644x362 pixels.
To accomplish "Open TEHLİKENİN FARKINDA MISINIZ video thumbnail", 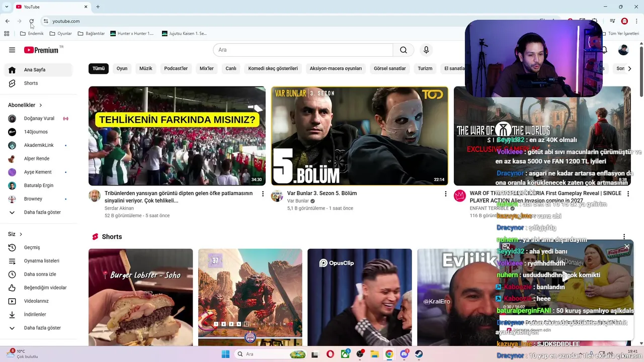I will pos(177,136).
